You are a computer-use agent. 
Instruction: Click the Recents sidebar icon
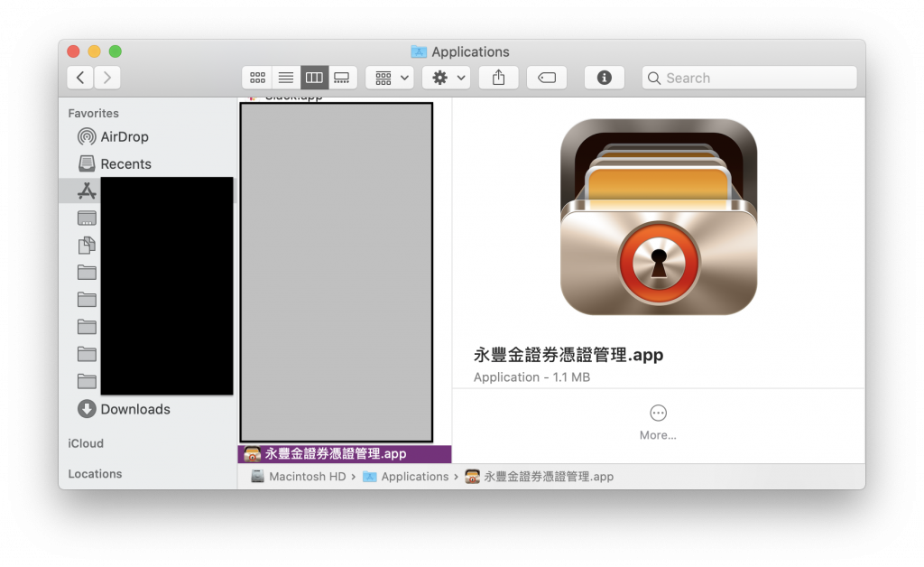(x=87, y=163)
